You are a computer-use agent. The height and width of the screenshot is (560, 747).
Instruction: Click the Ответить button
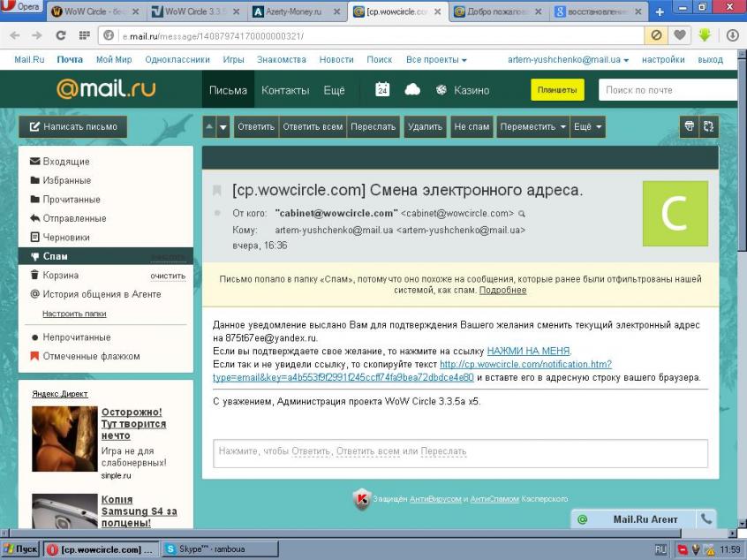(x=256, y=127)
